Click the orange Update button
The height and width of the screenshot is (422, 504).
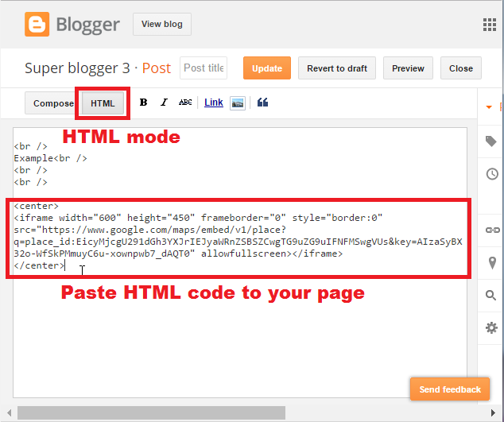coord(267,68)
